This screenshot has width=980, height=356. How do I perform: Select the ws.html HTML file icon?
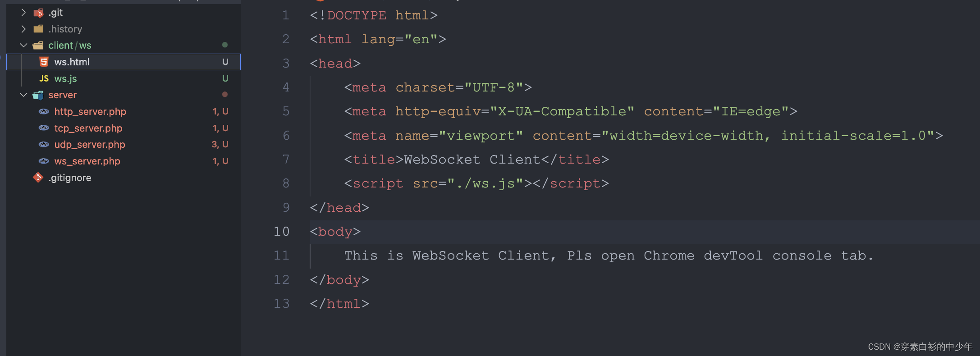44,62
